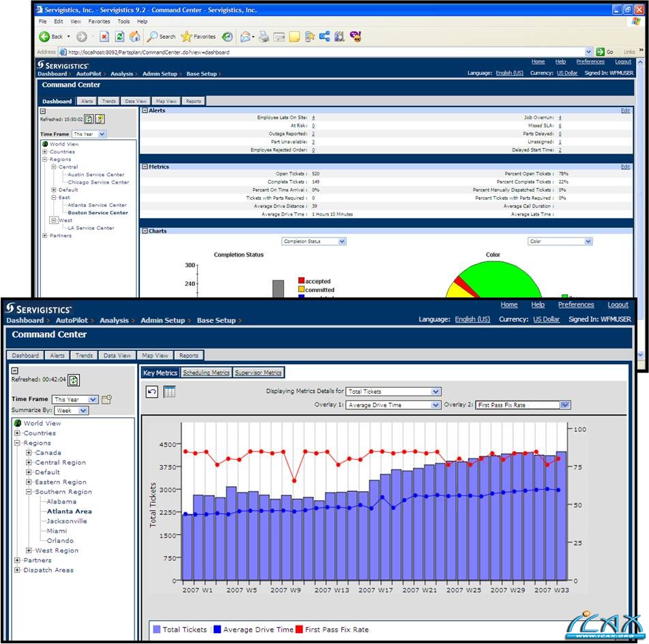
Task: Collapse the Alerts section
Action: 145,111
